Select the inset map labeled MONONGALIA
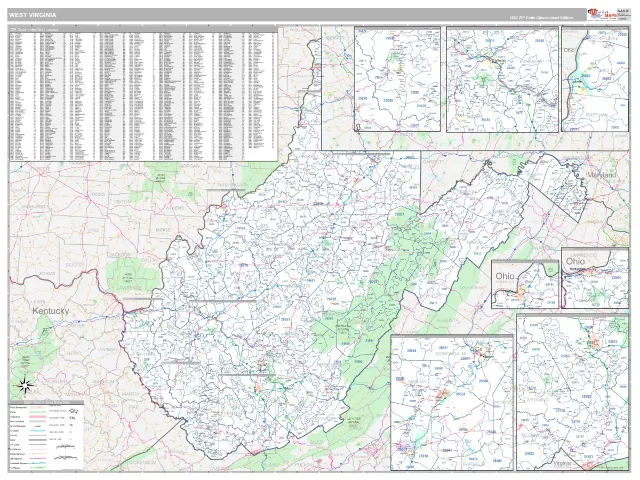The width and height of the screenshot is (640, 480). pos(451,402)
